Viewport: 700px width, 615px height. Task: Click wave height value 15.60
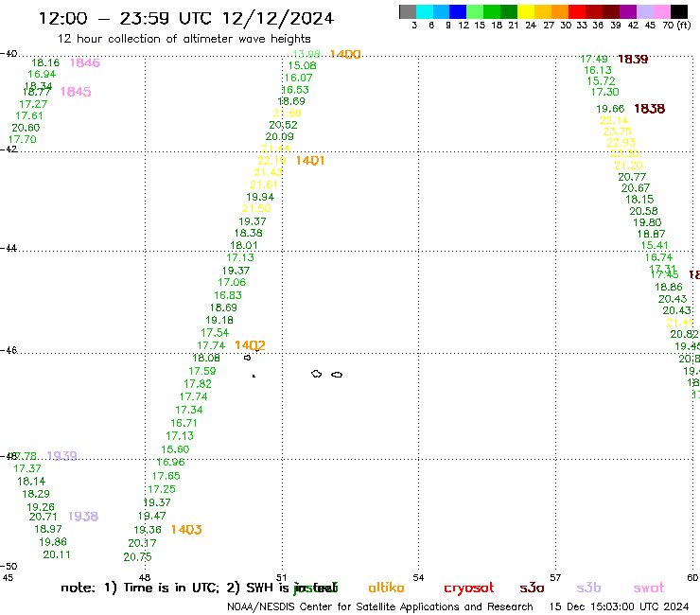click(175, 449)
